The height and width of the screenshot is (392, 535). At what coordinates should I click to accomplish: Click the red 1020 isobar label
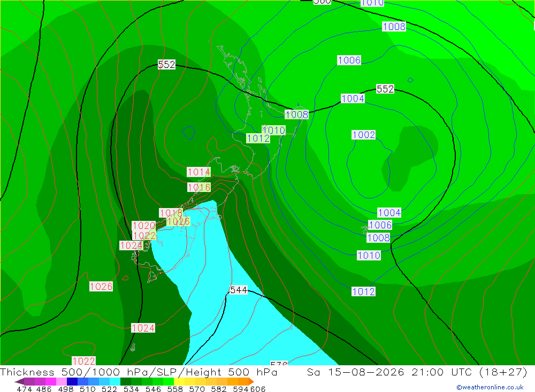pyautogui.click(x=143, y=226)
